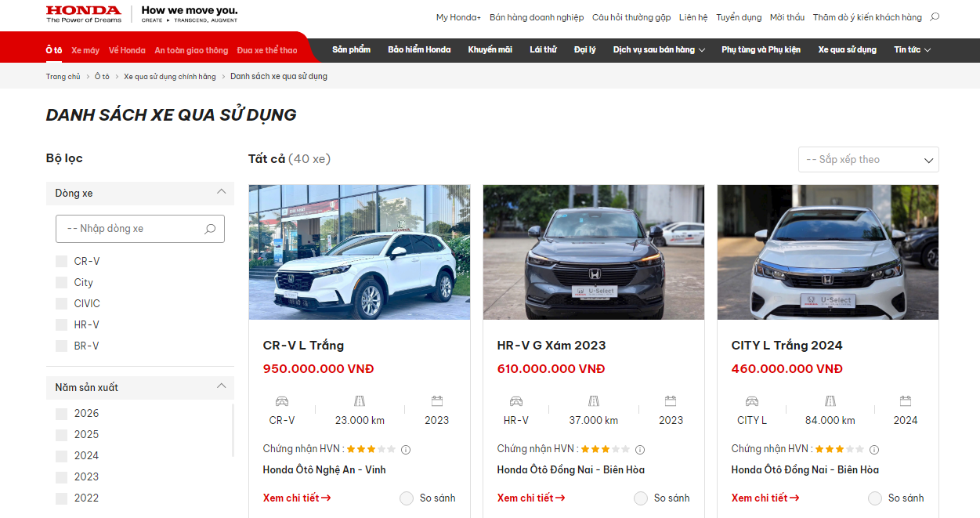This screenshot has height=518, width=980.
Task: Open the Sắp xếp theo sort dropdown
Action: 868,159
